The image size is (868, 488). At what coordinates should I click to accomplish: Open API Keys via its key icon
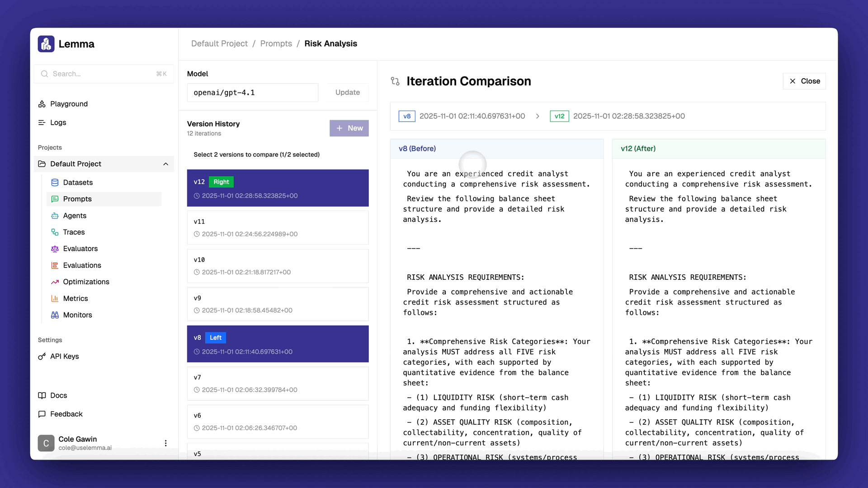(42, 357)
